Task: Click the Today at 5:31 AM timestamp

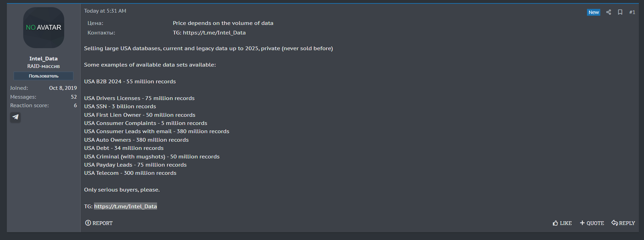Action: [105, 11]
